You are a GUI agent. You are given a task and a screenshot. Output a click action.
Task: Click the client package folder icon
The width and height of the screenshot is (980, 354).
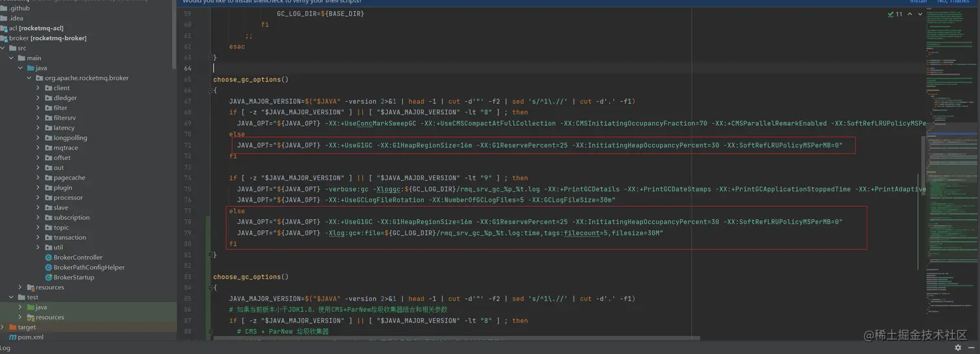pos(48,88)
